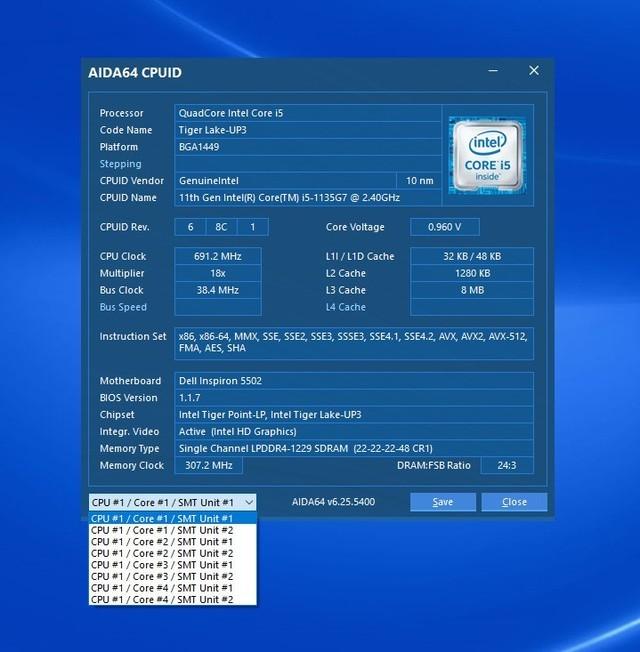Viewport: 640px width, 652px height.
Task: Select CPU #1 / Core #1 / SMT Unit #1
Action: click(x=173, y=519)
